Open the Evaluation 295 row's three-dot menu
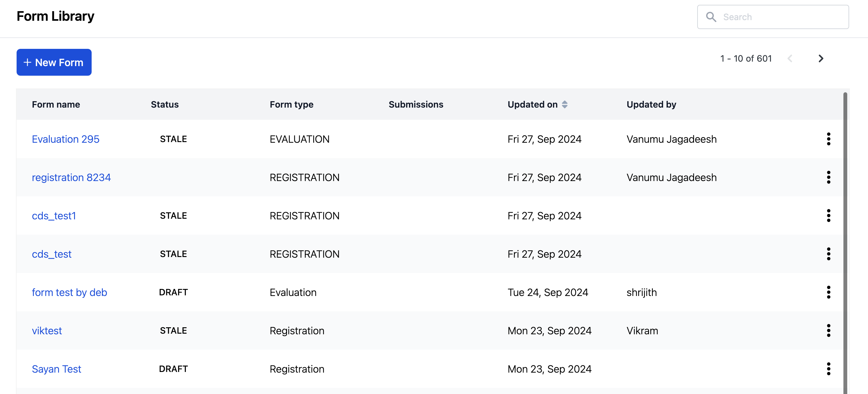Image resolution: width=868 pixels, height=394 pixels. [828, 139]
